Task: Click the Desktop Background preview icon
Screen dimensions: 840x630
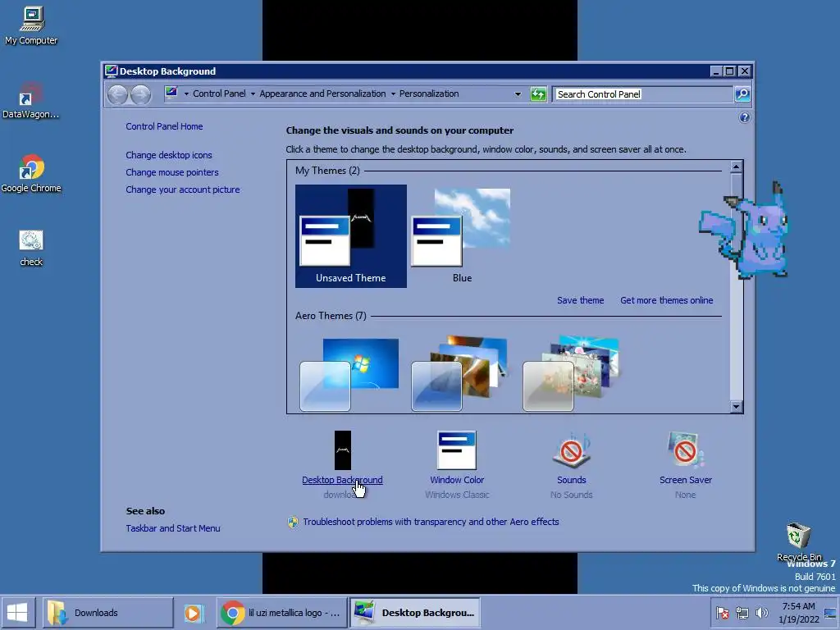Action: [343, 450]
